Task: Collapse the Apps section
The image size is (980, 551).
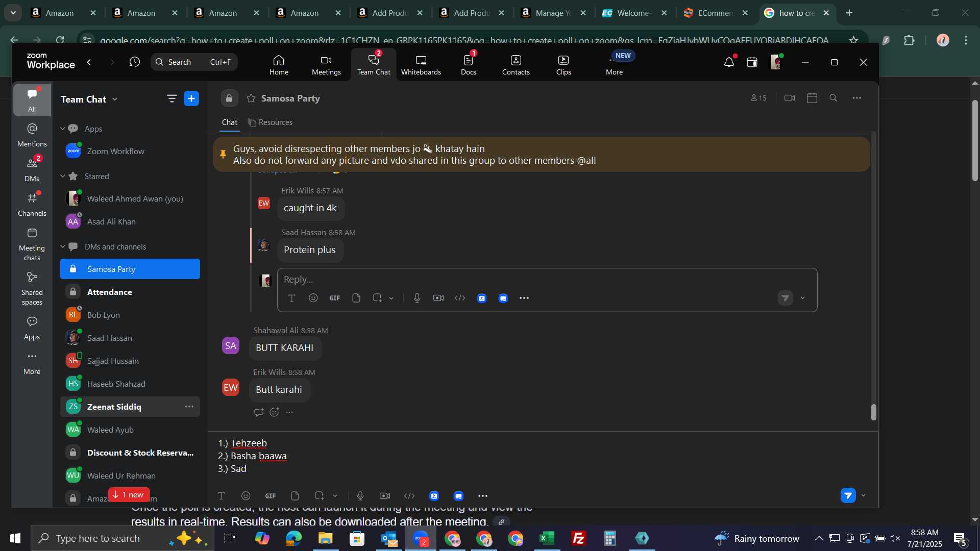Action: (63, 129)
